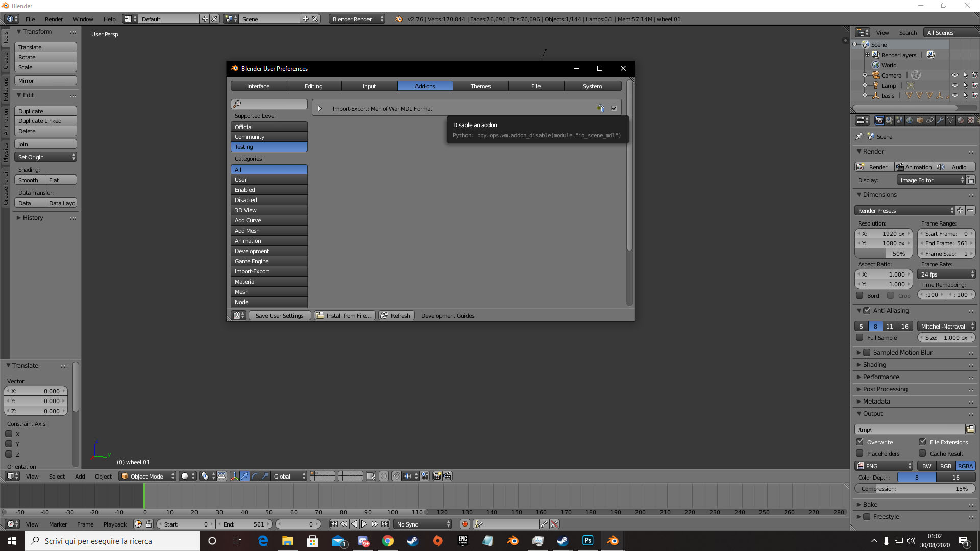This screenshot has height=551, width=980.
Task: Expand the Men of War MDL addon details
Action: [x=320, y=108]
